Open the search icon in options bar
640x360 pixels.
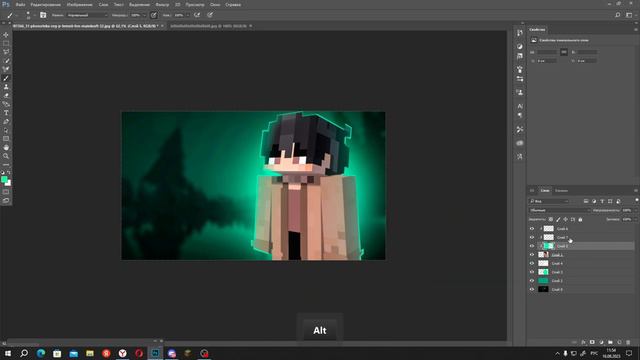coord(618,15)
